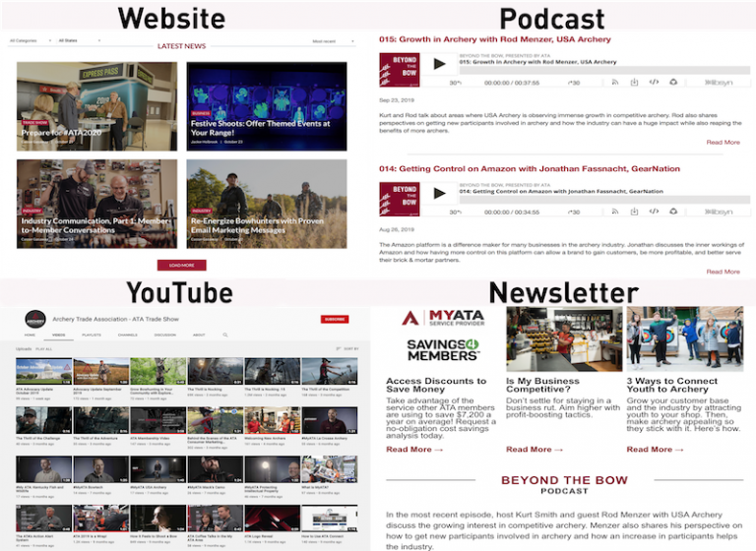Screen dimensions: 756x551
Task: Click embed code icon on episode 015 player
Action: coord(653,83)
